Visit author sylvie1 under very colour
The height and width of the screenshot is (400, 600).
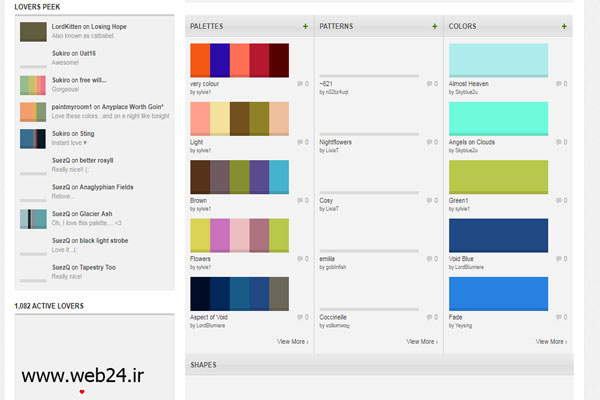pos(204,92)
